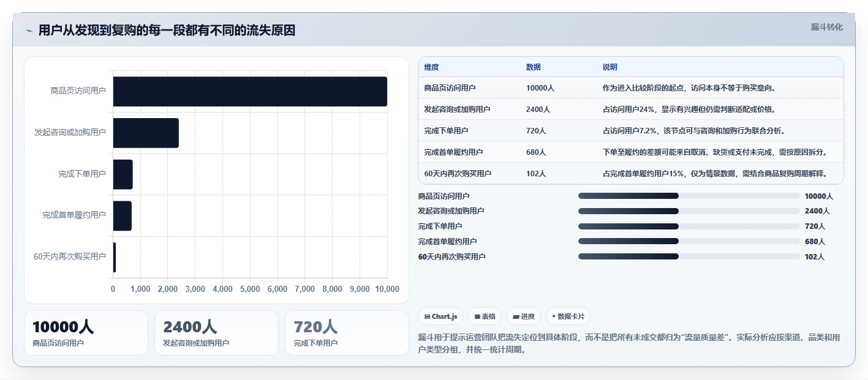This screenshot has height=380, width=868.
Task: Click the 进度 chip
Action: click(524, 316)
